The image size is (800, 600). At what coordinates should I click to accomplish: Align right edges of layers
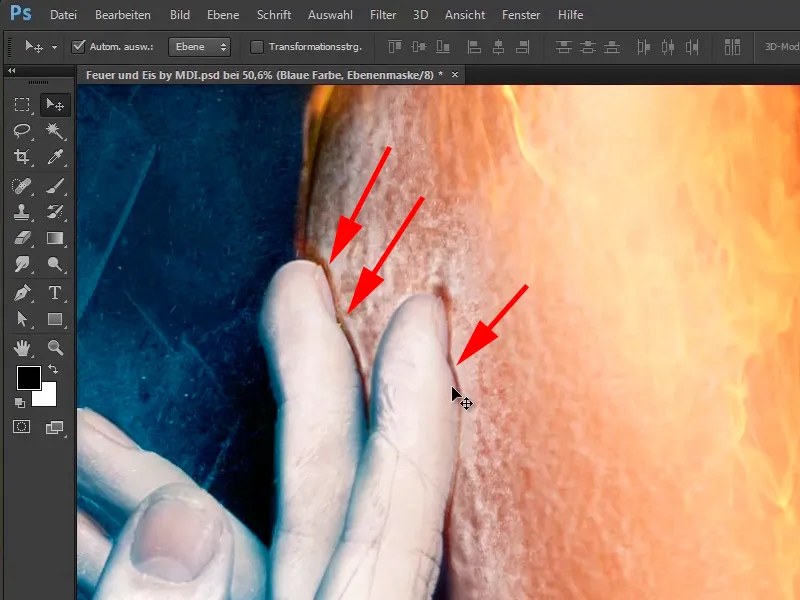click(522, 47)
